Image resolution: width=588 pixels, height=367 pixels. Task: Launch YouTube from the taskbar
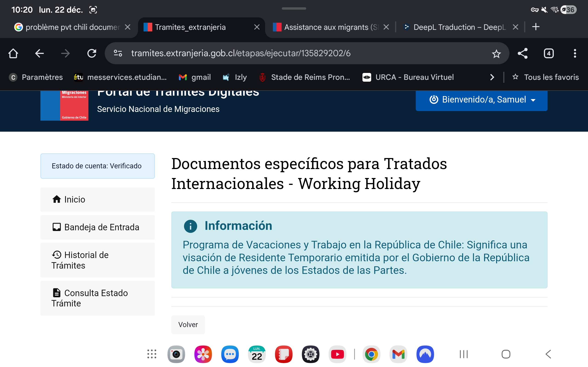tap(337, 354)
